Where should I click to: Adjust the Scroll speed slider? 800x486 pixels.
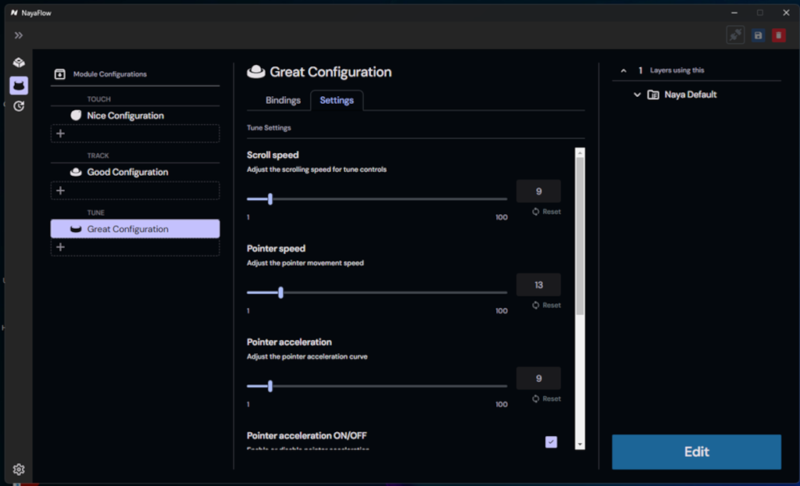coord(270,199)
